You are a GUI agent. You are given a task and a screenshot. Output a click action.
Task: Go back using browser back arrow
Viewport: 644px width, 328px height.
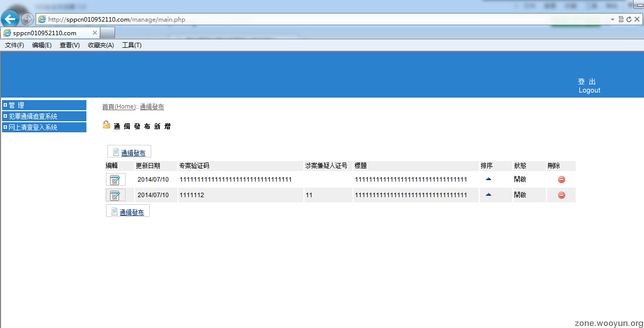[x=10, y=20]
